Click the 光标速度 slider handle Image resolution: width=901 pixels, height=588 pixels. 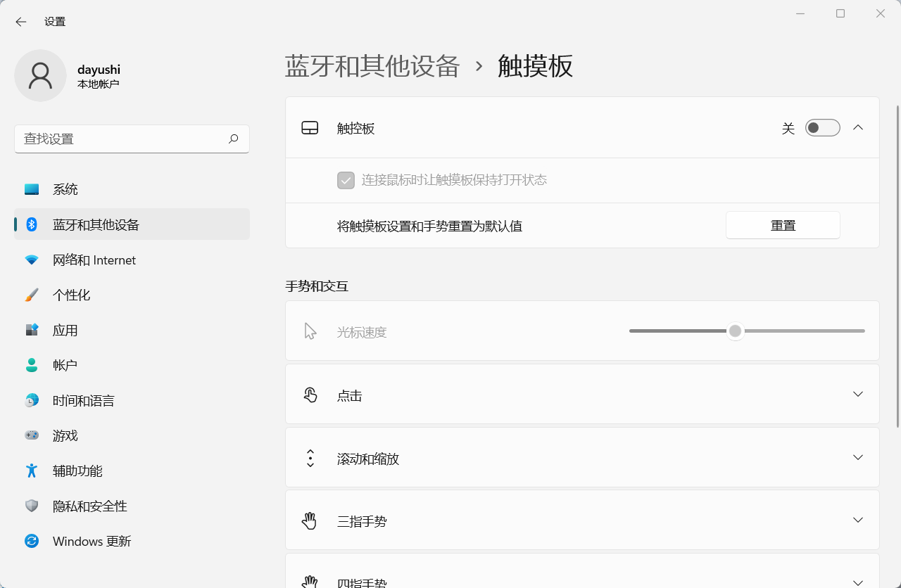(x=735, y=331)
